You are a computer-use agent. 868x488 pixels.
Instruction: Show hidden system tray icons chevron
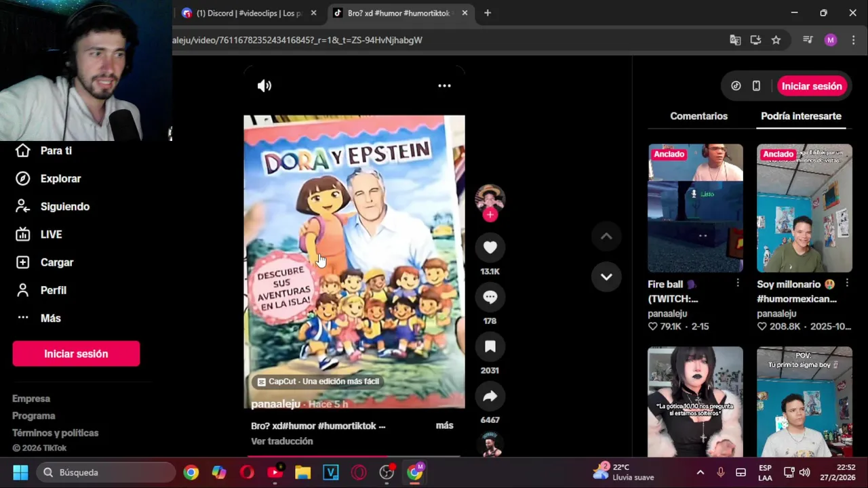pos(701,472)
